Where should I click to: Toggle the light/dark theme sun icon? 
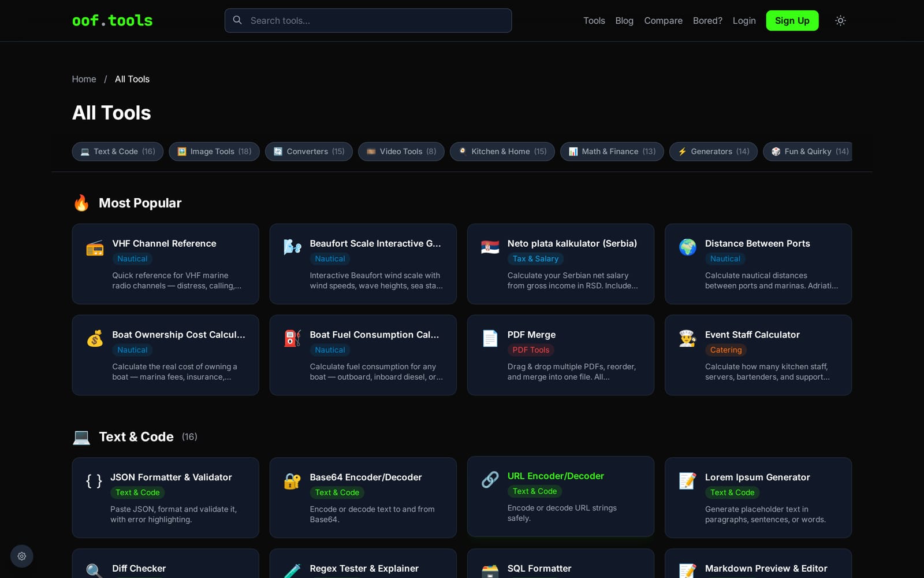(x=840, y=20)
